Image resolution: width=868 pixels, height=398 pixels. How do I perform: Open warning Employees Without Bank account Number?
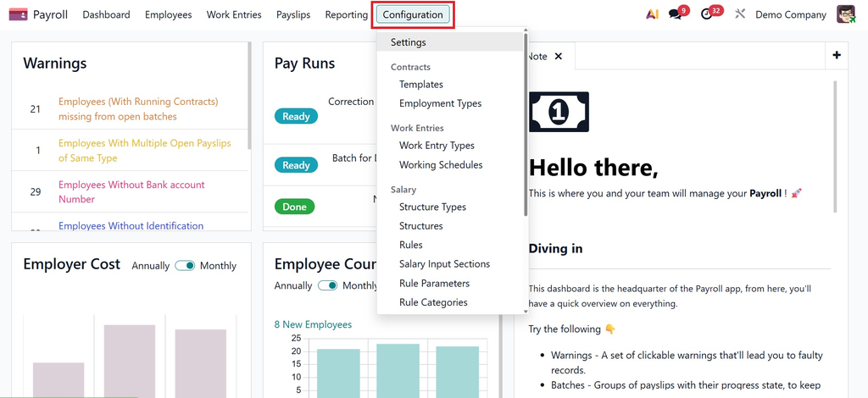click(131, 192)
